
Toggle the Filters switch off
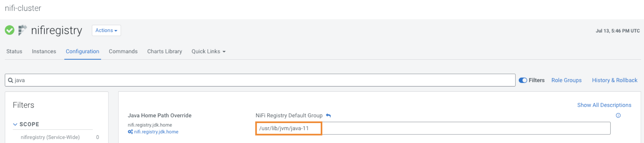tap(523, 80)
